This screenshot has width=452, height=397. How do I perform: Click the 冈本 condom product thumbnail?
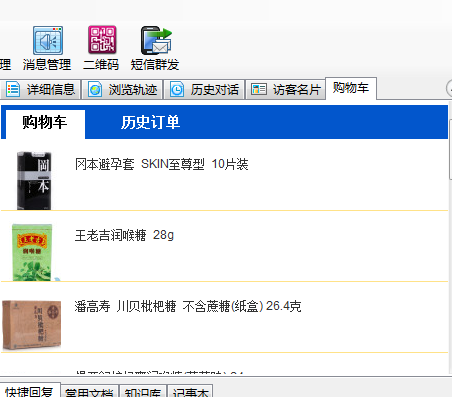(34, 180)
